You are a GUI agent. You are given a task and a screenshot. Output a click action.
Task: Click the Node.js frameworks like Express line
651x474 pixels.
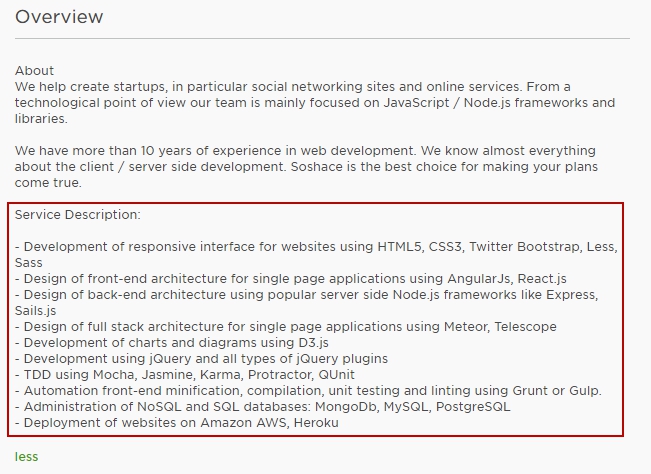pyautogui.click(x=306, y=303)
